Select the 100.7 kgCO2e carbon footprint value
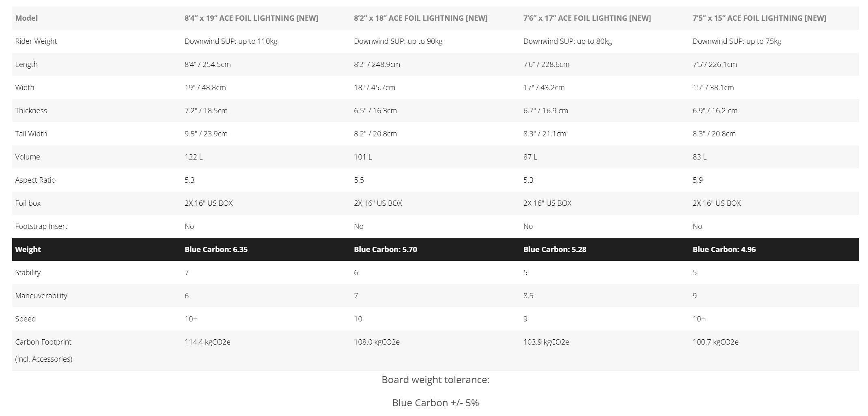This screenshot has width=868, height=416. tap(715, 342)
